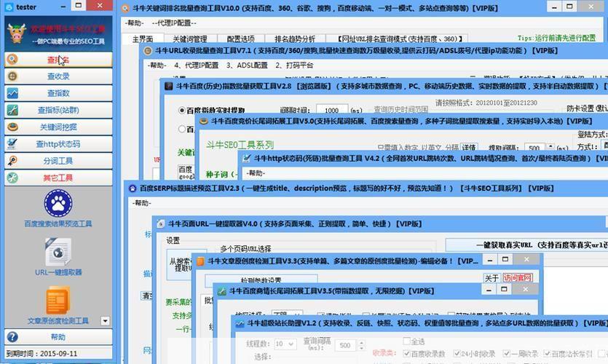Open the 地区选择 dropdown in 百度商情 window
Screen dimensions: 608x364
click(287, 313)
